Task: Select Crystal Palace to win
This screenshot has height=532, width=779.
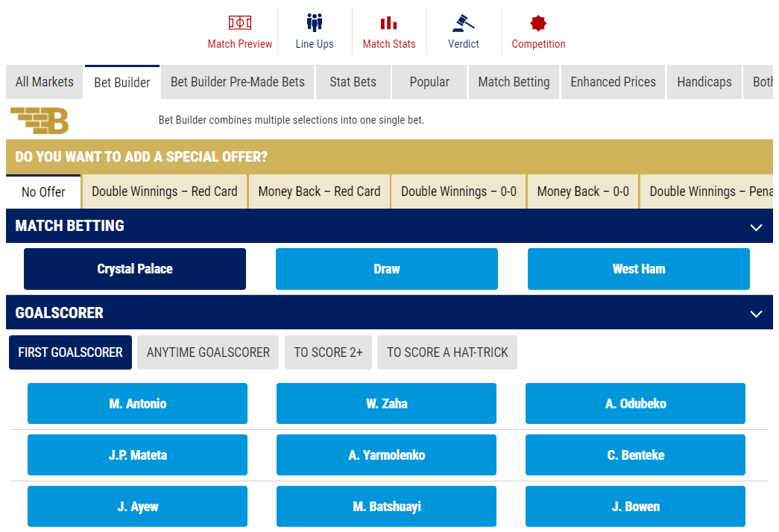Action: click(x=135, y=269)
